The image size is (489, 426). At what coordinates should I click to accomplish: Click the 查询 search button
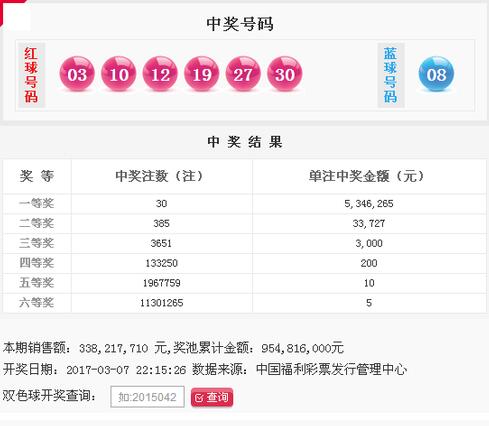click(x=212, y=397)
